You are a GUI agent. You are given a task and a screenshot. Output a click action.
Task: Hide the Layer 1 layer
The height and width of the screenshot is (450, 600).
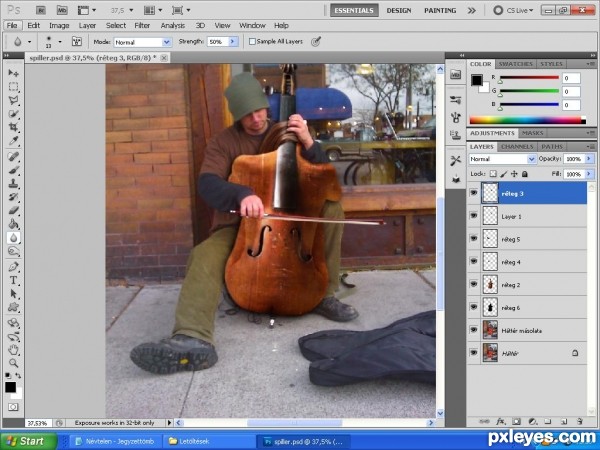click(474, 216)
